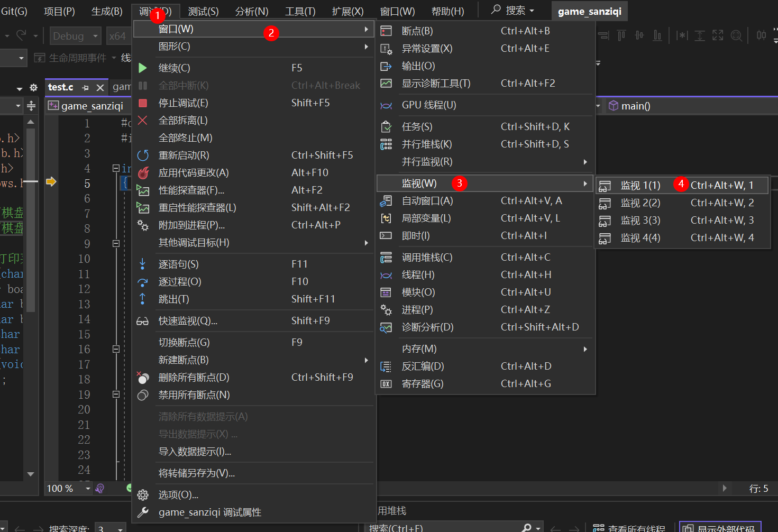This screenshot has width=778, height=532.
Task: Click the Disable All Breakpoints icon
Action: coord(143,395)
